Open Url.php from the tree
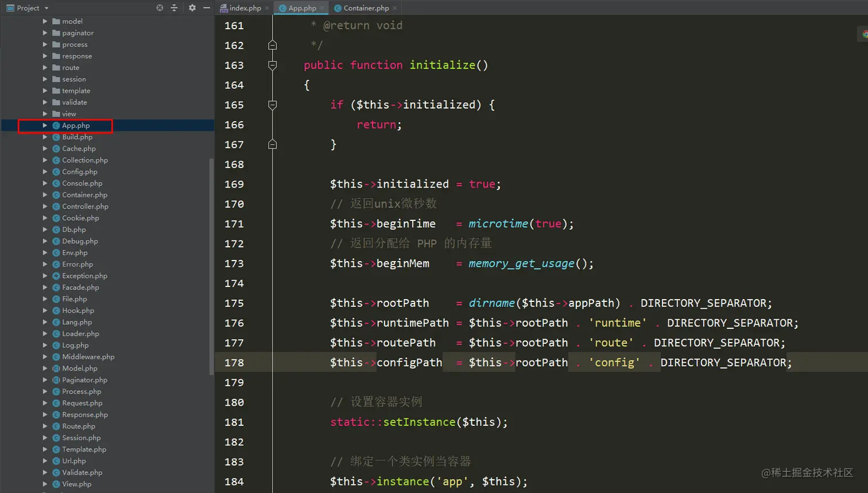This screenshot has height=493, width=868. pyautogui.click(x=74, y=461)
